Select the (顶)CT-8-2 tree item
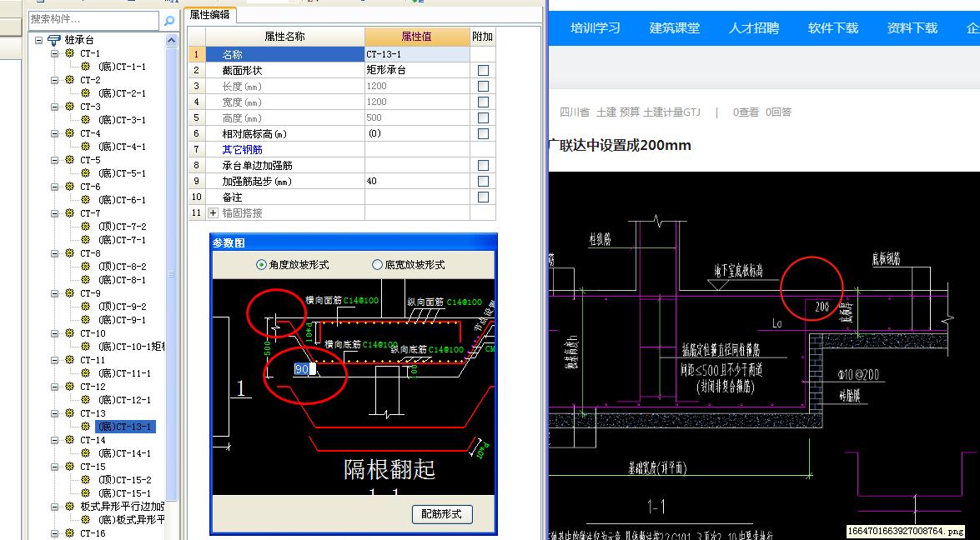 (x=122, y=267)
